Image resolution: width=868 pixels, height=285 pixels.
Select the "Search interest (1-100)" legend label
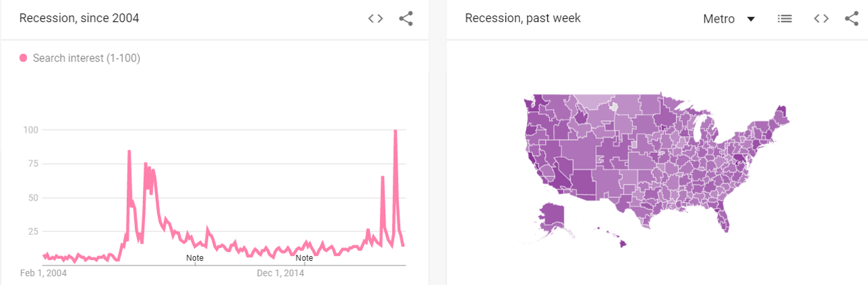[86, 58]
